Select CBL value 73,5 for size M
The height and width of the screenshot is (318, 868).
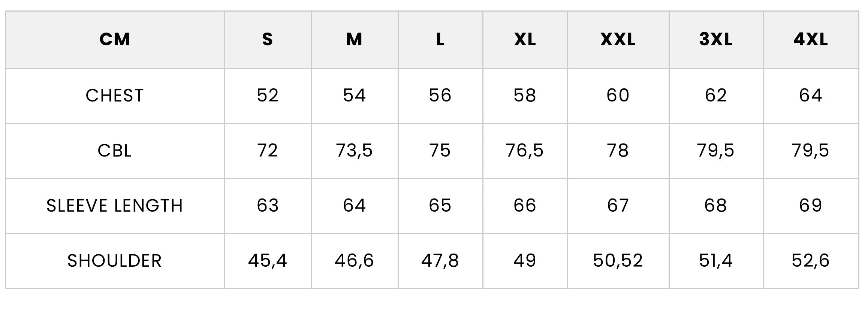point(354,151)
